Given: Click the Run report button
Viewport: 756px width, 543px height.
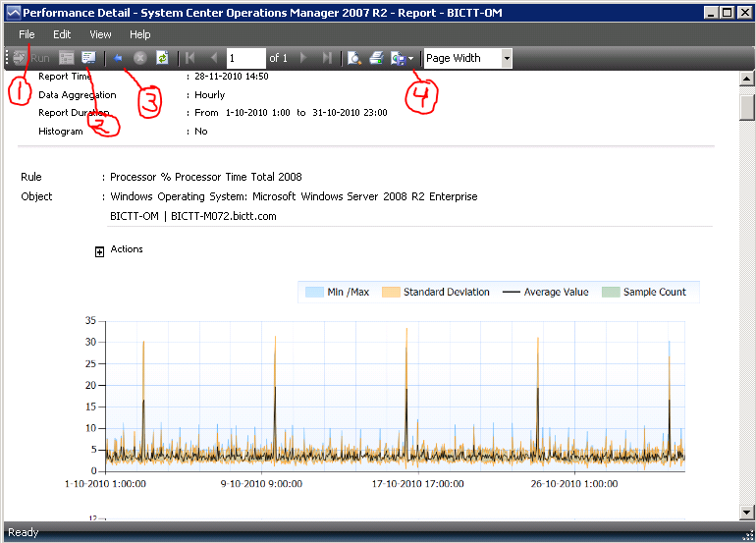Looking at the screenshot, I should coord(31,58).
